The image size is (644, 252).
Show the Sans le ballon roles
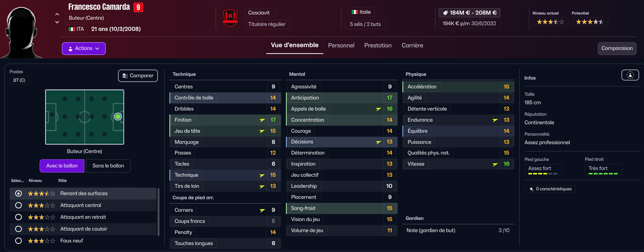[x=108, y=166]
